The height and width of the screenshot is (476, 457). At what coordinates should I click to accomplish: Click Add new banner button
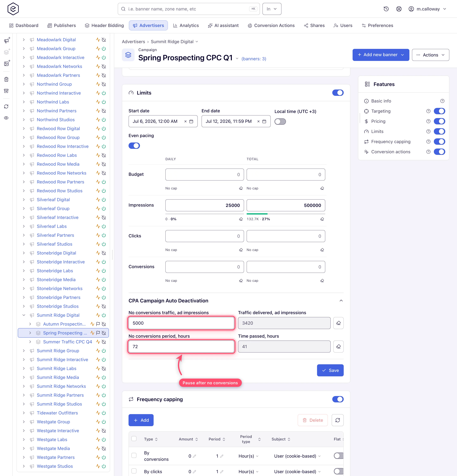tap(381, 55)
